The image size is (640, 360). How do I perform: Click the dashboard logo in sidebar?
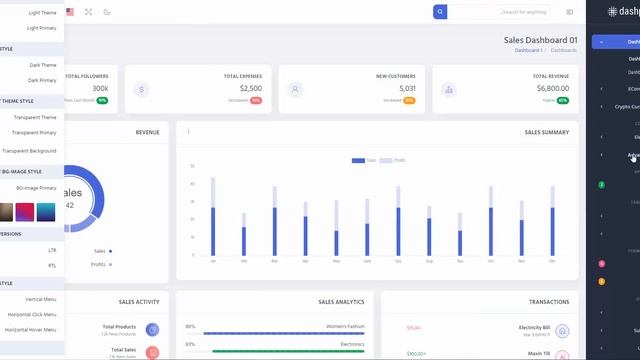623,11
